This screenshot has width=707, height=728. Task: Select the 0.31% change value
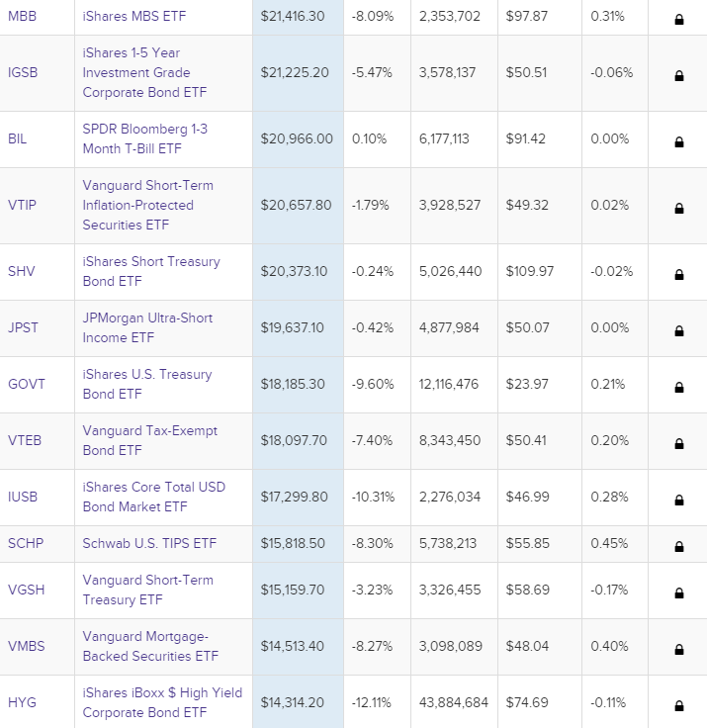click(x=608, y=16)
